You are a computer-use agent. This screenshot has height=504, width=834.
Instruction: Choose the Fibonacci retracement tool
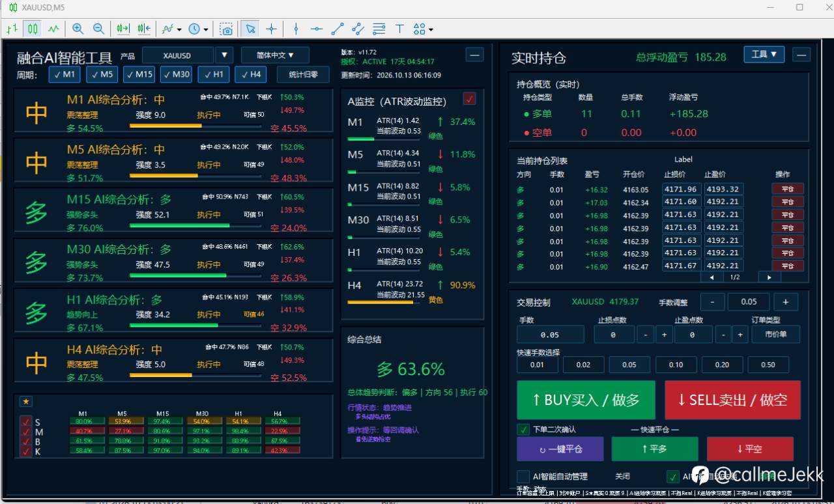[x=379, y=29]
